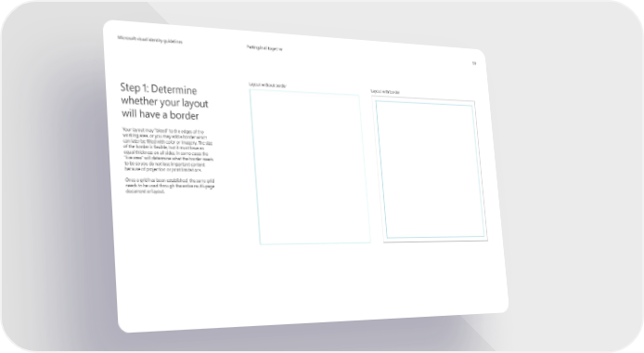Click the 'Layout with border' caption
The width and height of the screenshot is (644, 353).
[385, 92]
